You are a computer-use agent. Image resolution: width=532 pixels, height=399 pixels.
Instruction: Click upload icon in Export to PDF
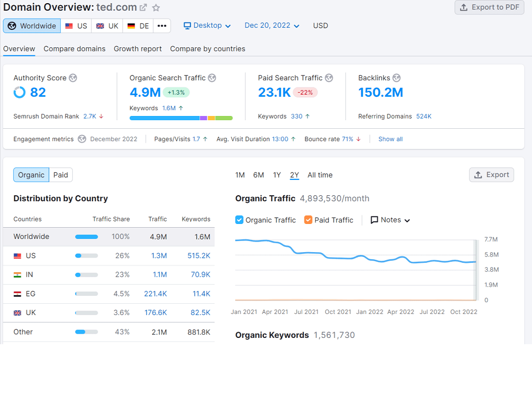coord(463,7)
